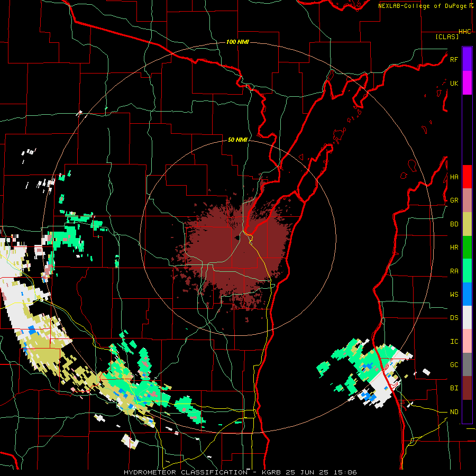
Task: Click the BD label in the legend
Action: click(454, 224)
